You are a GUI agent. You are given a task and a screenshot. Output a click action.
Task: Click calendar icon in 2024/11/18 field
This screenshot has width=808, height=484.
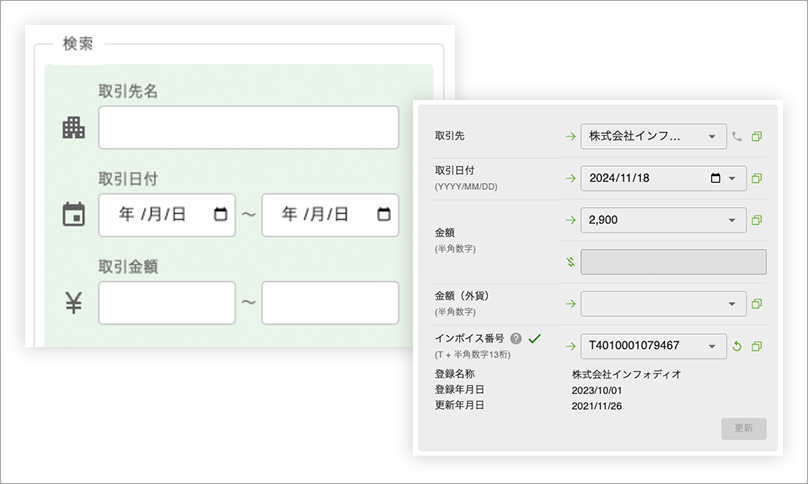click(x=715, y=178)
